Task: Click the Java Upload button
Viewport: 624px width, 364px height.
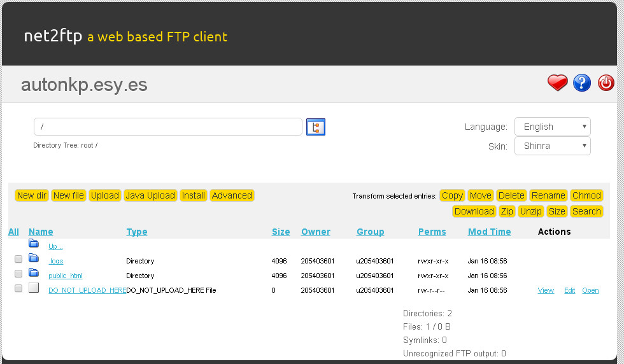Action: click(150, 195)
